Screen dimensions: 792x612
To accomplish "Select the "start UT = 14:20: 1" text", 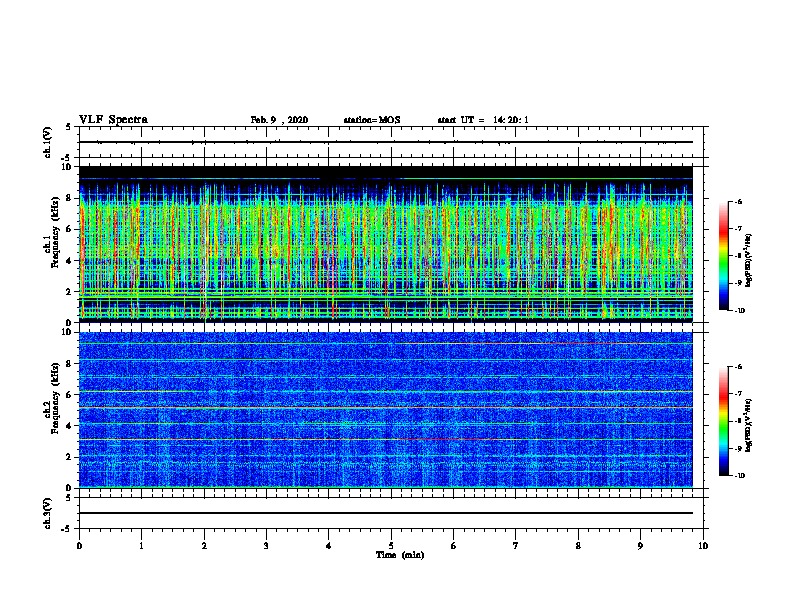I will coord(483,120).
